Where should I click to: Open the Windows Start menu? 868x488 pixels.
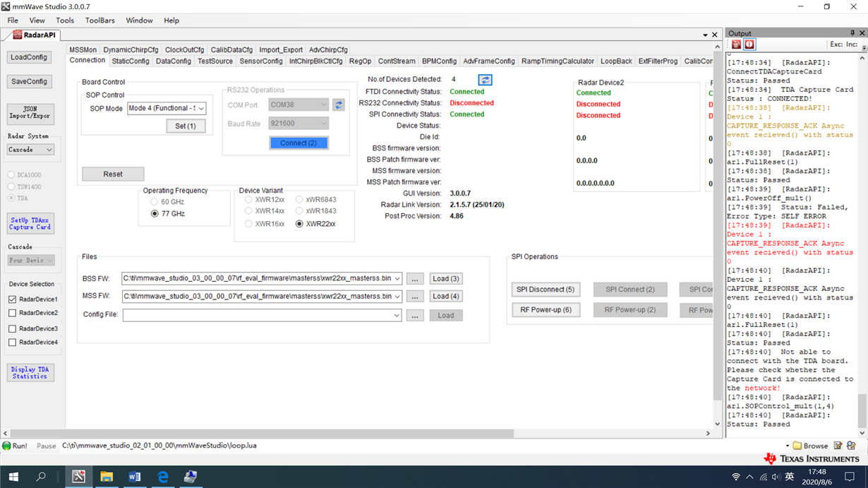(13, 477)
